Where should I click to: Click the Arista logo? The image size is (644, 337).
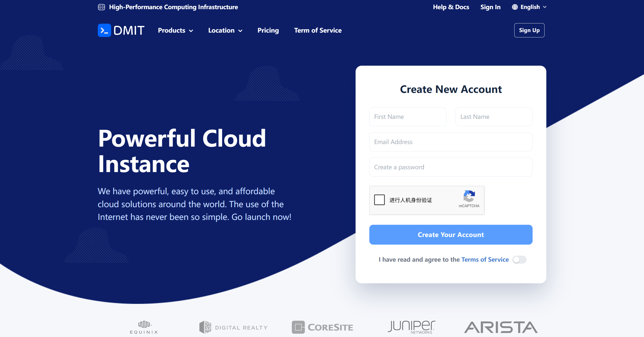[x=501, y=327]
